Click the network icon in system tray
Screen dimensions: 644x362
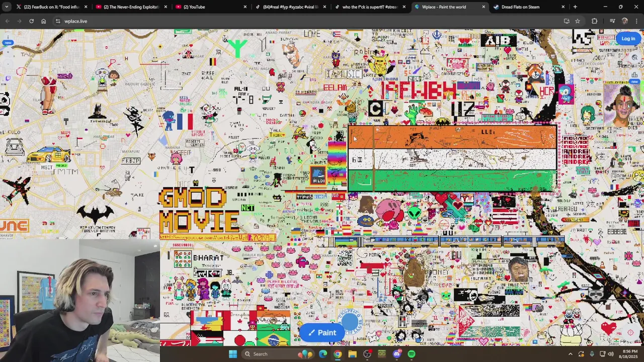coord(602,354)
